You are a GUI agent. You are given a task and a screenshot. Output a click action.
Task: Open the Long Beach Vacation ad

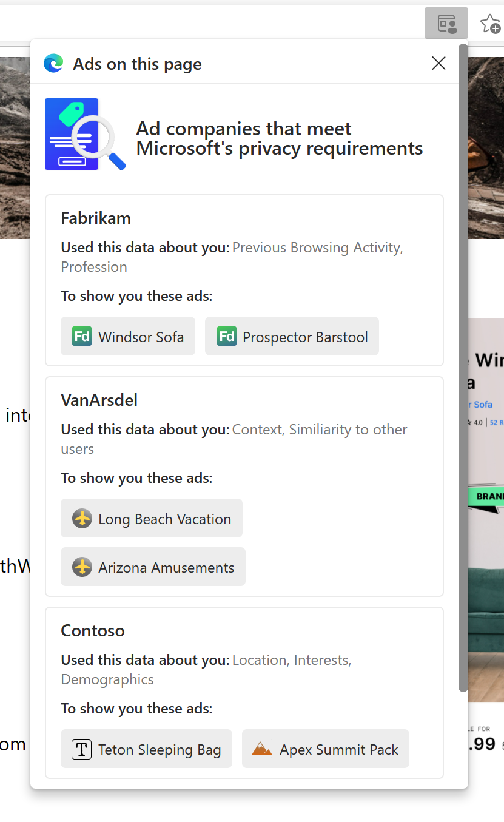(152, 518)
